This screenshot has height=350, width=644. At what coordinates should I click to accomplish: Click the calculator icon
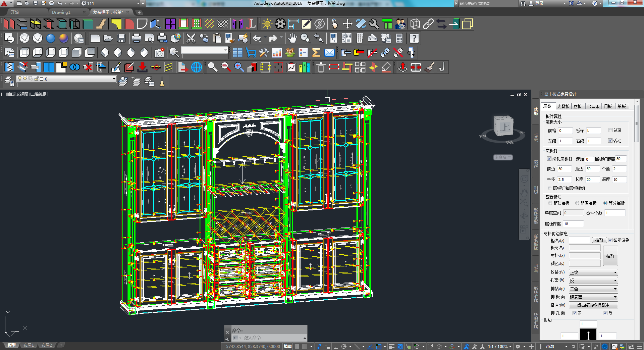click(x=399, y=38)
